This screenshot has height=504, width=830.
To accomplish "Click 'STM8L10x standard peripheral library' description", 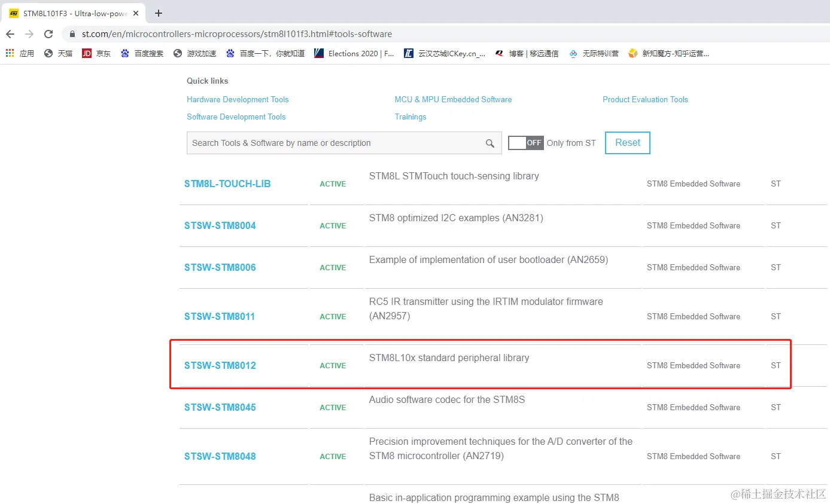I will pos(449,358).
